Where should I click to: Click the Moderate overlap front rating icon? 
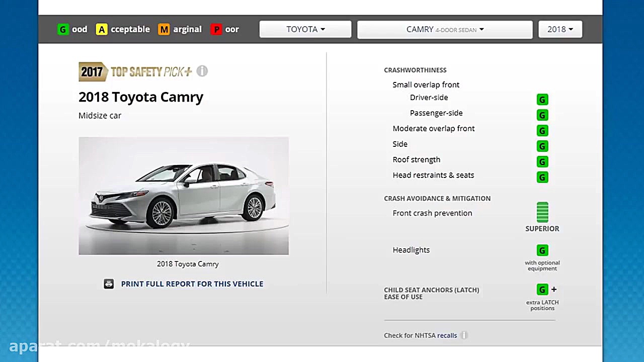(542, 131)
